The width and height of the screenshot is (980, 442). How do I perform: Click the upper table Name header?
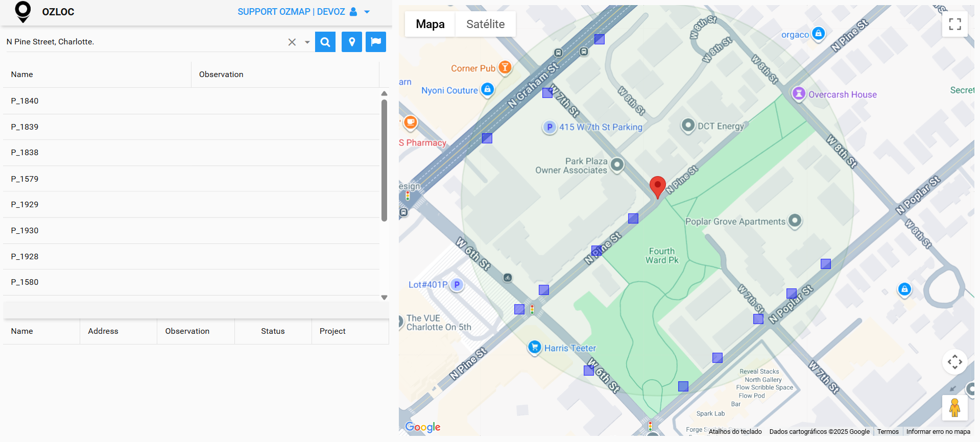pyautogui.click(x=97, y=75)
